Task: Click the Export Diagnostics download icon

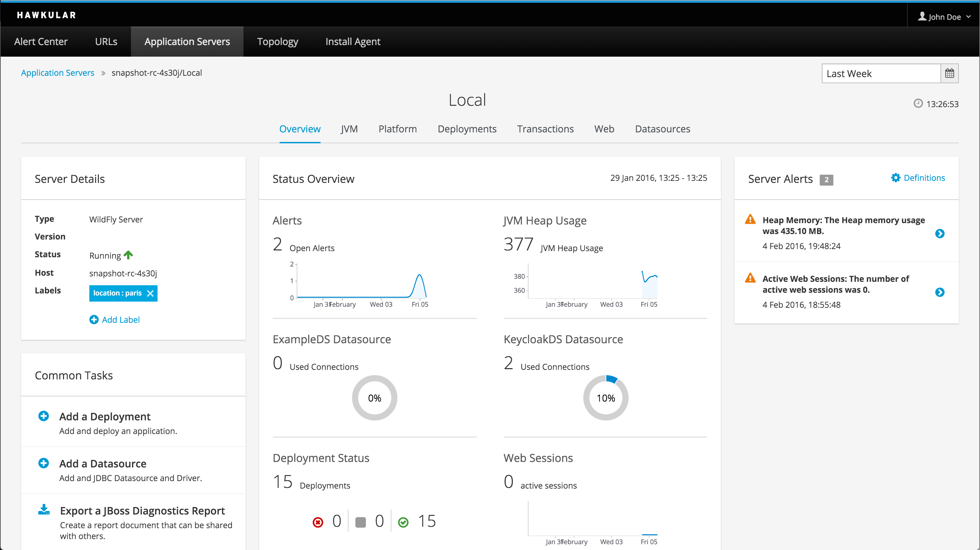Action: tap(44, 510)
